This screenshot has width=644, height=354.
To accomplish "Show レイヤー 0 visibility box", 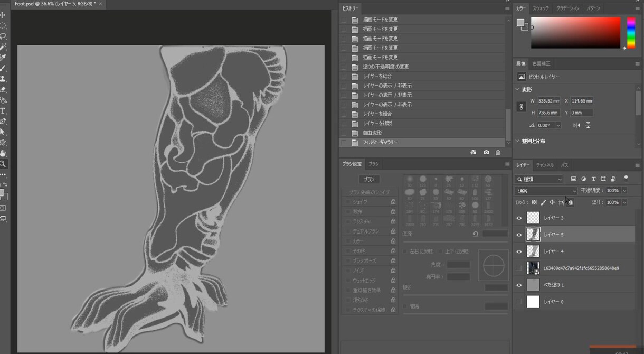I will pos(519,302).
